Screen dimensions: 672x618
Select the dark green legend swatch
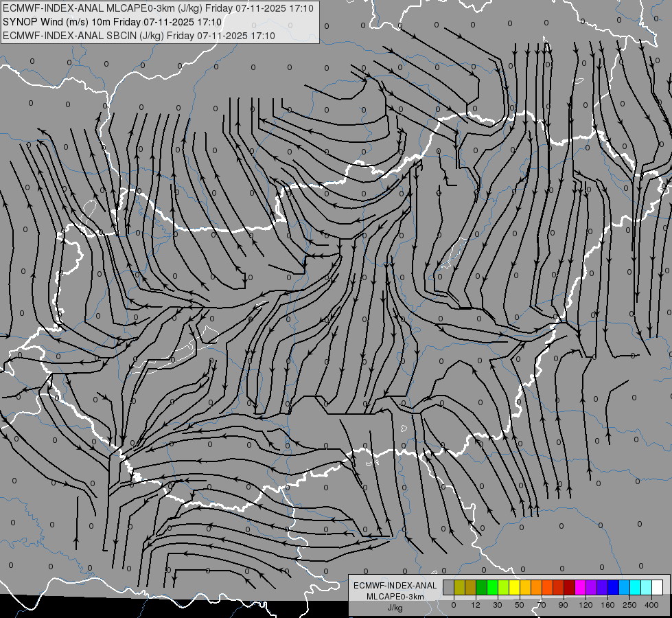(x=482, y=587)
